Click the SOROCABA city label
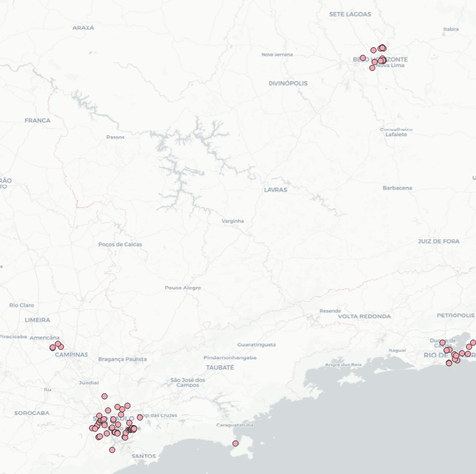Viewport: 476px width, 474px height. point(32,413)
